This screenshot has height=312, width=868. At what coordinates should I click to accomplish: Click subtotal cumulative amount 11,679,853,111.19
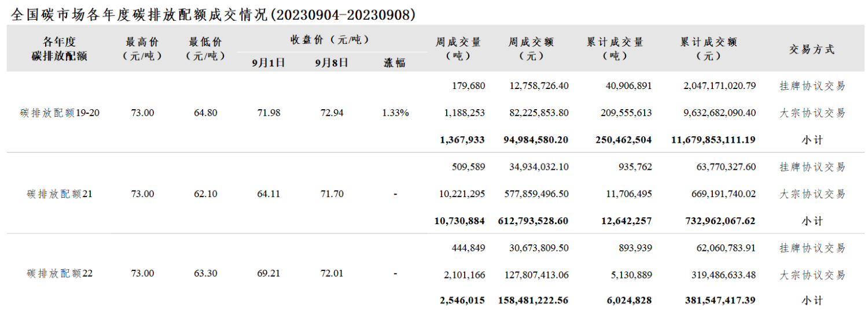pos(713,140)
